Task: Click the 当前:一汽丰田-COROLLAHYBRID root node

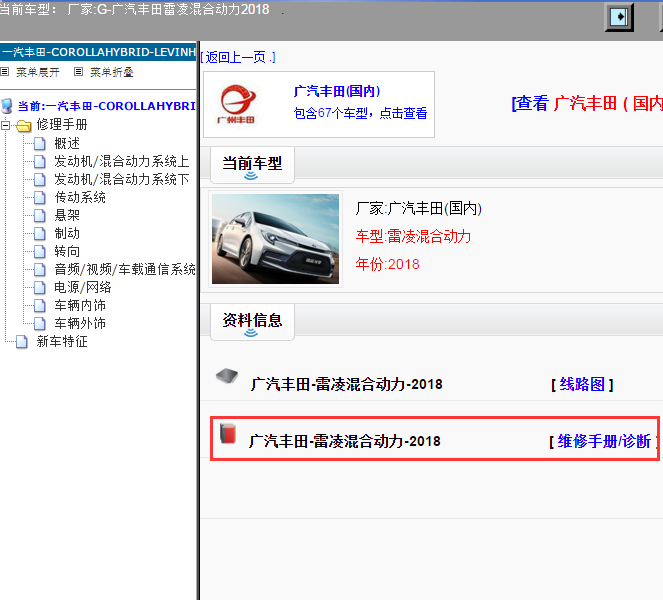Action: (106, 106)
